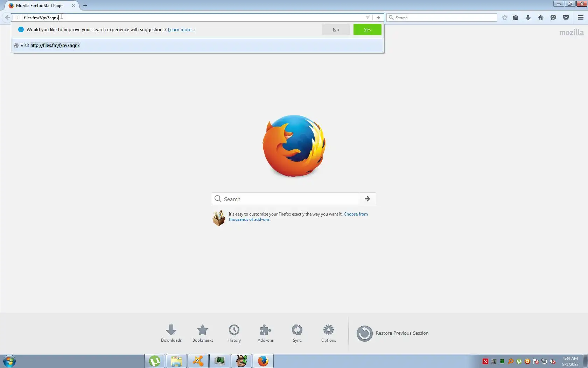
Task: Open Add-ons from the start page
Action: [x=266, y=333]
